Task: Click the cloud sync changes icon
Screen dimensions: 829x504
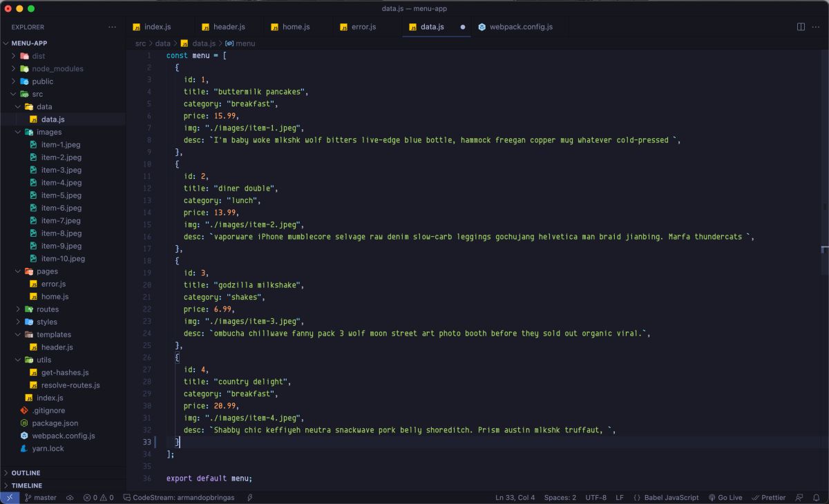Action: point(70,497)
